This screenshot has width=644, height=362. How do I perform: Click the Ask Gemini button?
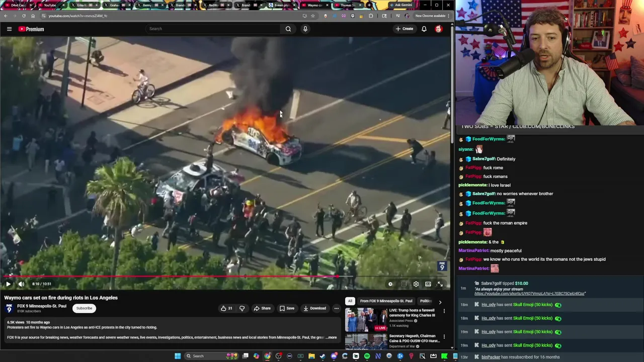[401, 5]
